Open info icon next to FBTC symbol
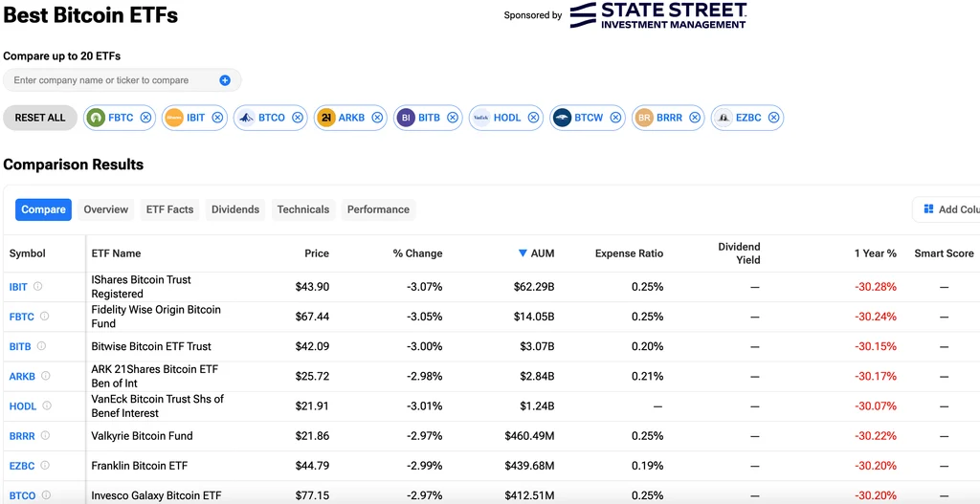The height and width of the screenshot is (504, 980). coord(44,316)
